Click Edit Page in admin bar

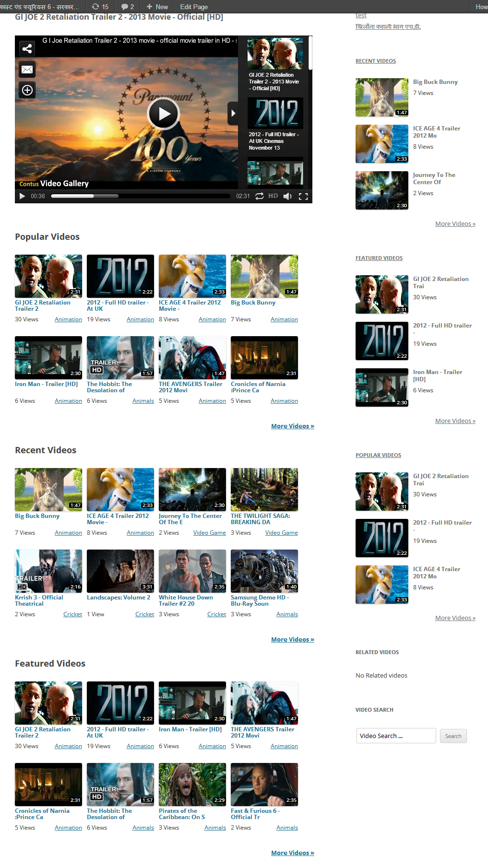point(194,7)
